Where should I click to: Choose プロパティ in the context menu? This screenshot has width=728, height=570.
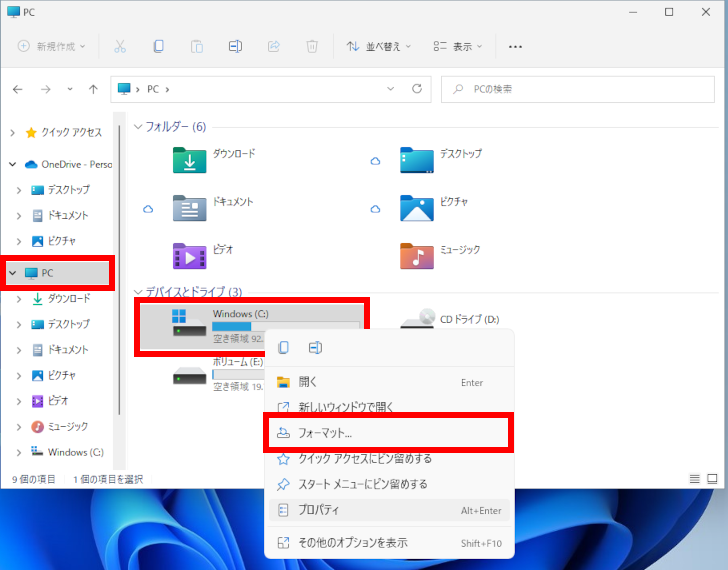point(389,510)
